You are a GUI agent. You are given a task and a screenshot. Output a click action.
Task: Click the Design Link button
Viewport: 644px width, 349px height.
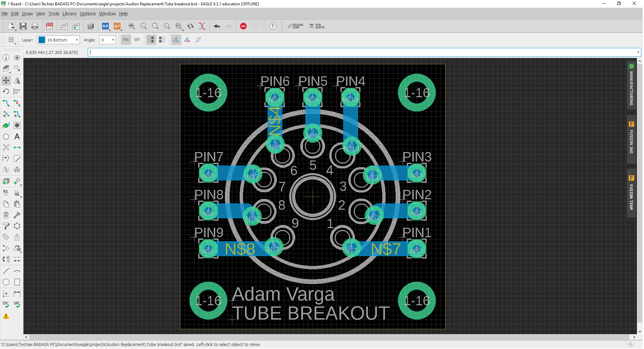click(x=295, y=26)
